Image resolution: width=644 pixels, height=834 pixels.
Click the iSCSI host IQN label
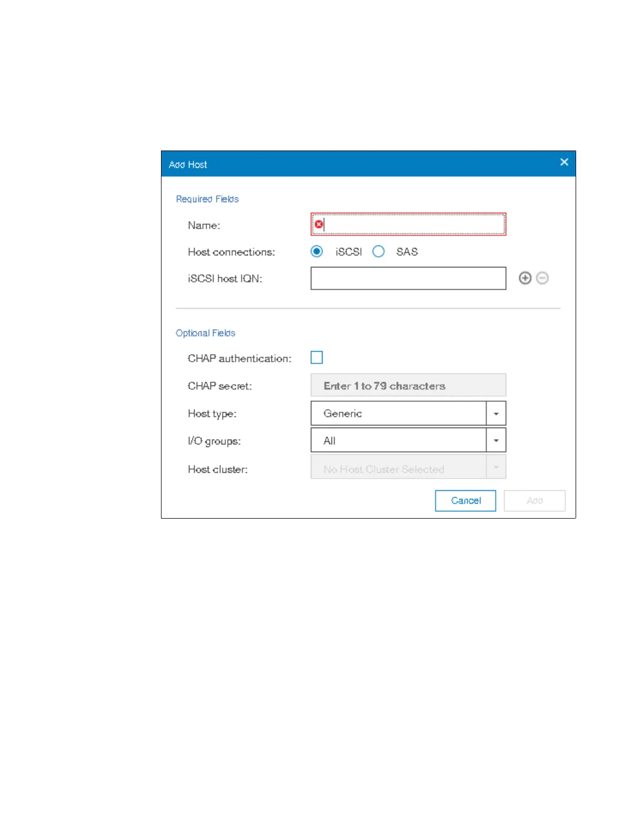[225, 279]
